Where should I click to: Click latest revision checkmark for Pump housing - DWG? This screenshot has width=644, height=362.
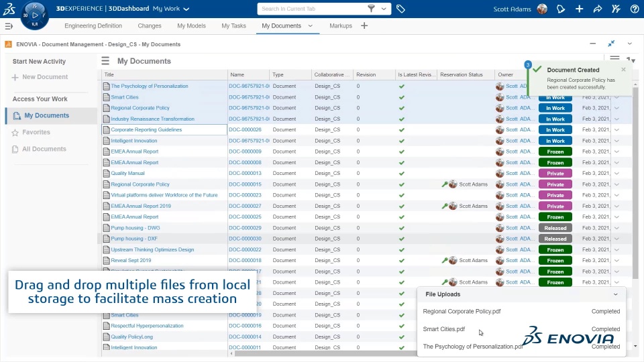tap(402, 228)
